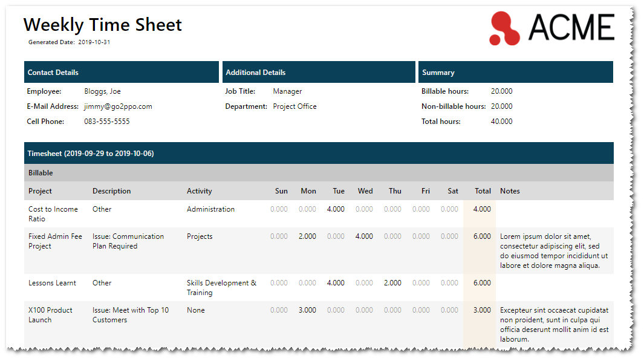644x361 pixels.
Task: Click the Skills Development & Training activity
Action: pos(221,288)
